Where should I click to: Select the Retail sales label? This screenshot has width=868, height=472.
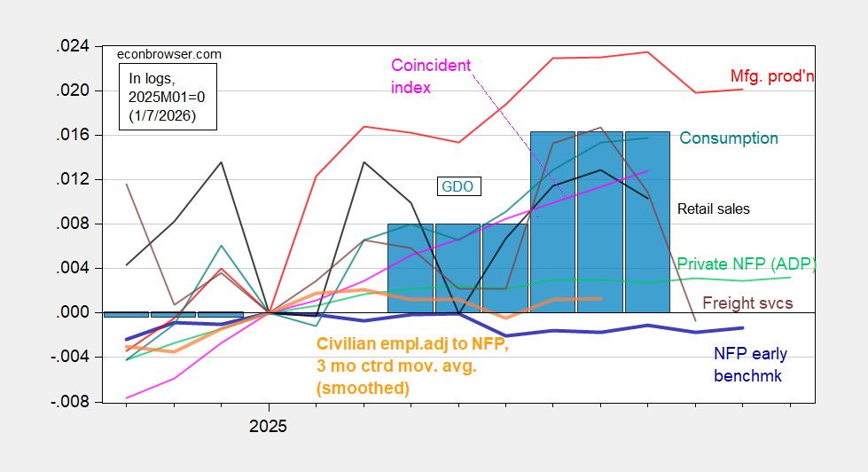[713, 209]
